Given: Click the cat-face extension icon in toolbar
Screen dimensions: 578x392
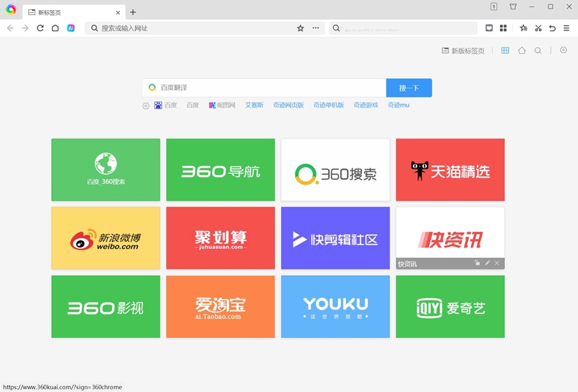Looking at the screenshot, I should (x=489, y=28).
